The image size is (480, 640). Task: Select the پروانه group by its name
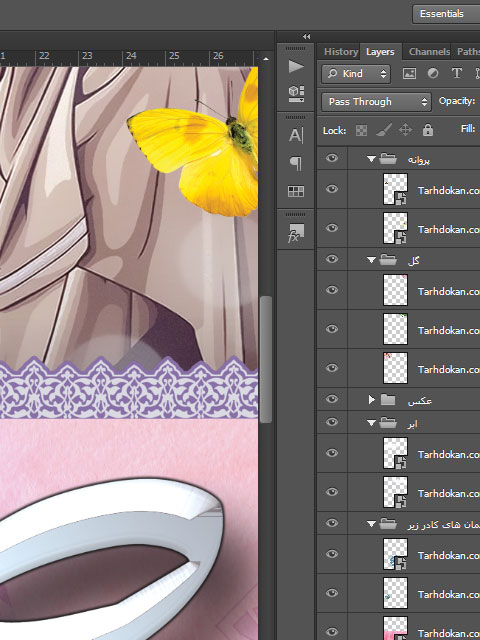point(419,160)
